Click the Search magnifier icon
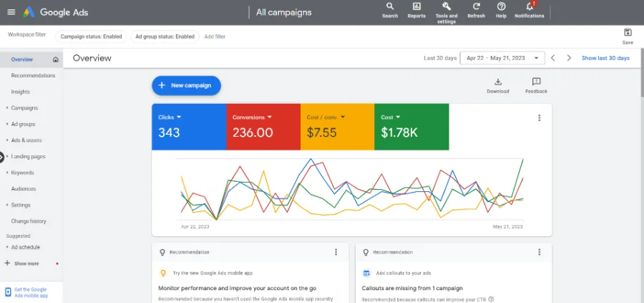Viewport: 644px width, 303px height. 390,6
